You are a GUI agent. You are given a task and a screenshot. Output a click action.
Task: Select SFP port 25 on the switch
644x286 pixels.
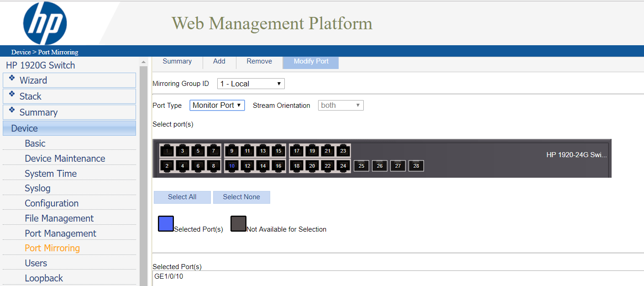361,166
